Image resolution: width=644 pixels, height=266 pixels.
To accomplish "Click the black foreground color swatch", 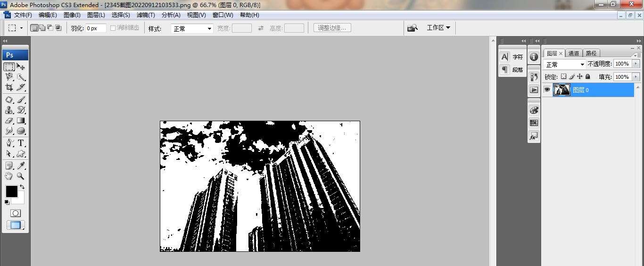I will click(x=11, y=191).
